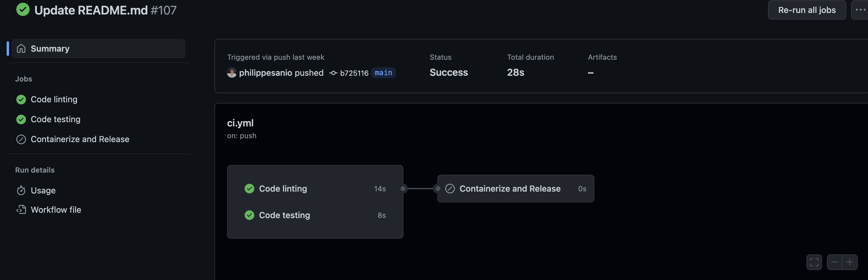This screenshot has height=280, width=868.
Task: Open philippesanio's profile avatar
Action: [231, 72]
